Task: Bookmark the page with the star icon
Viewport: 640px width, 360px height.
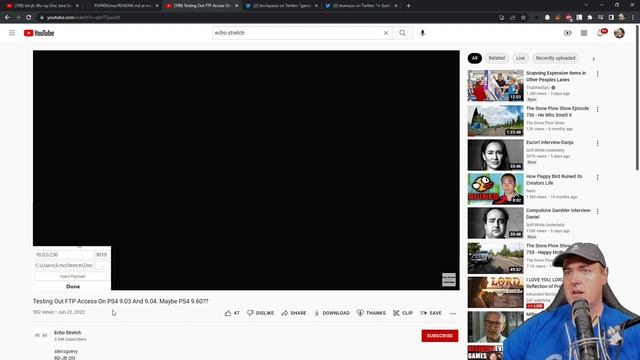Action: (523, 18)
